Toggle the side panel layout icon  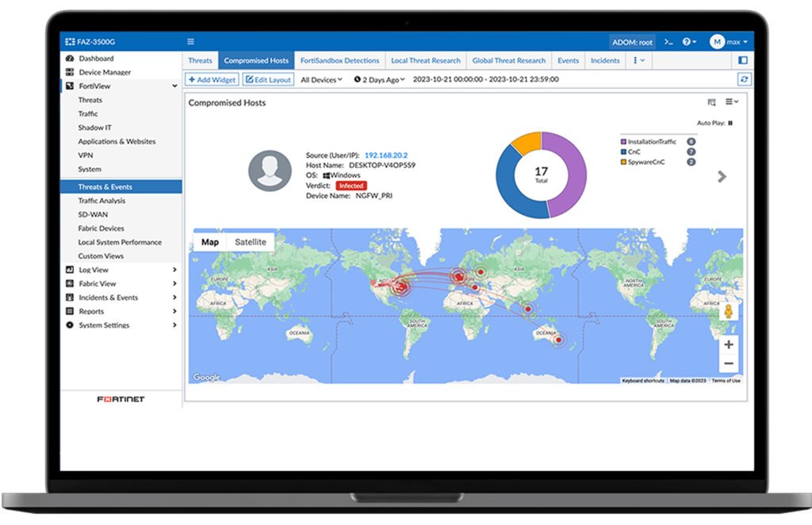tap(743, 60)
